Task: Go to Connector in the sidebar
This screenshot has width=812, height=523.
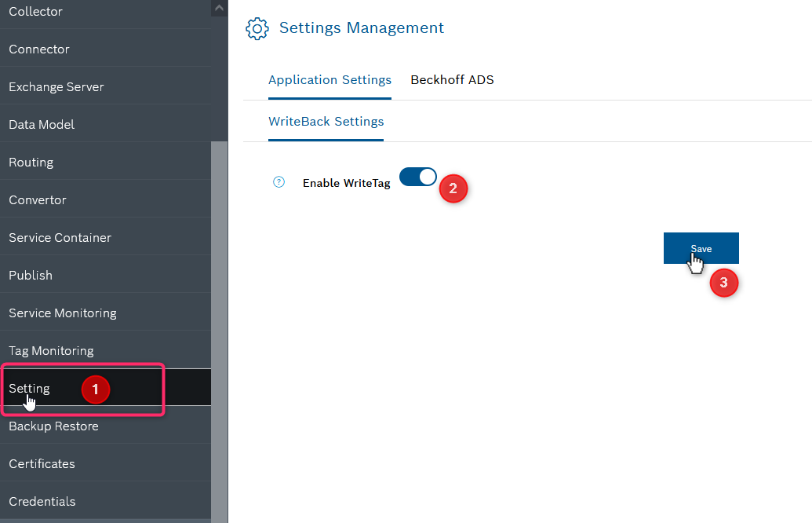Action: pos(39,49)
